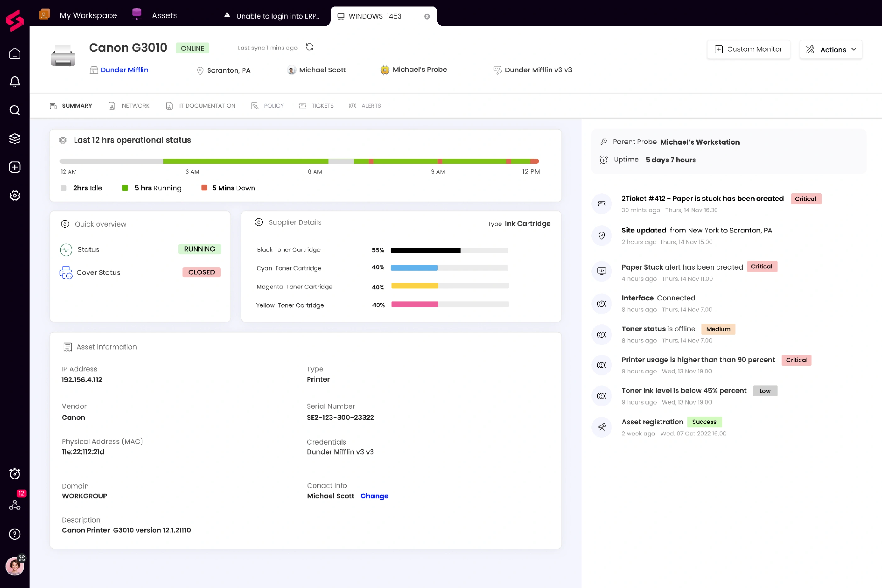Click alert icon beside Toner status is offline

602,334
